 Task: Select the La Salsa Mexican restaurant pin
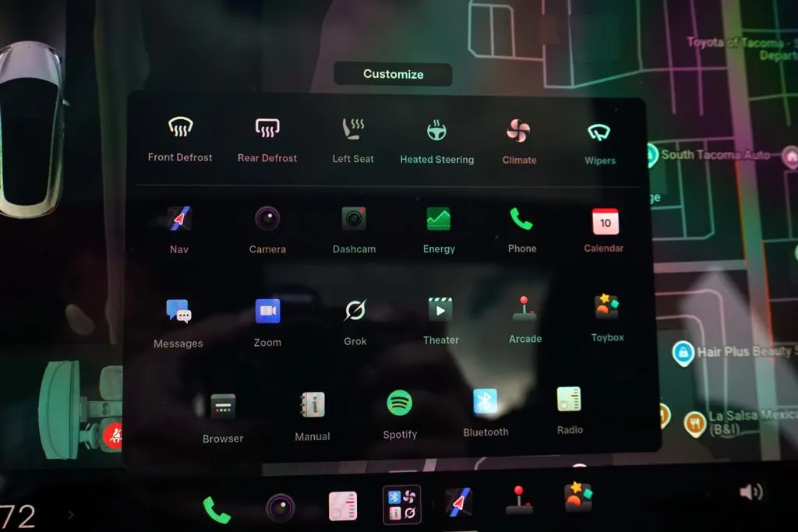pyautogui.click(x=694, y=423)
